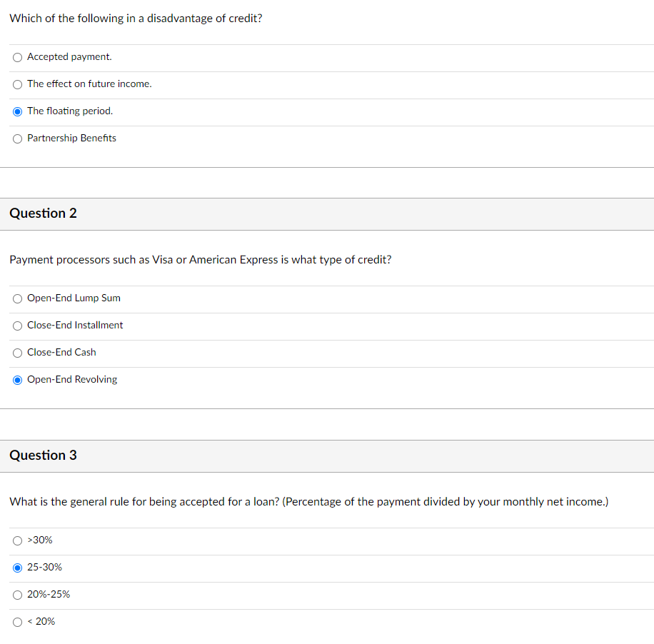Image resolution: width=654 pixels, height=644 pixels.
Task: Pick 'Open-End Revolving' radio button
Action: coord(18,380)
